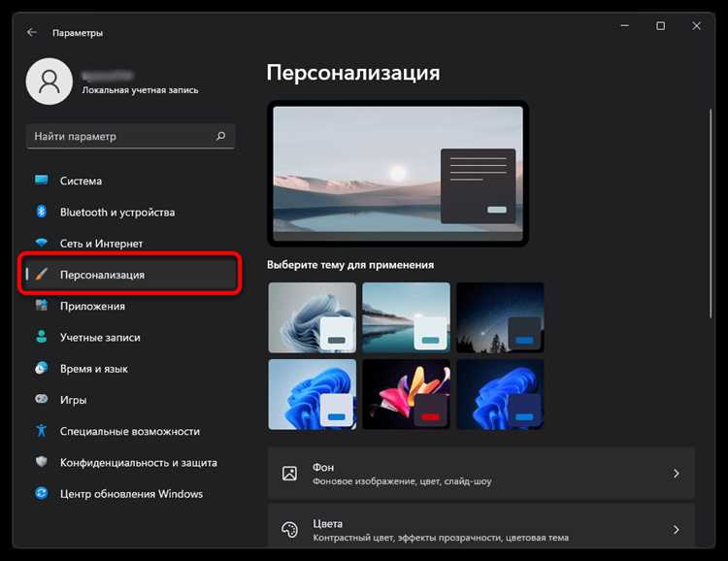Open Цвета color settings
This screenshot has width=728, height=561.
[481, 527]
